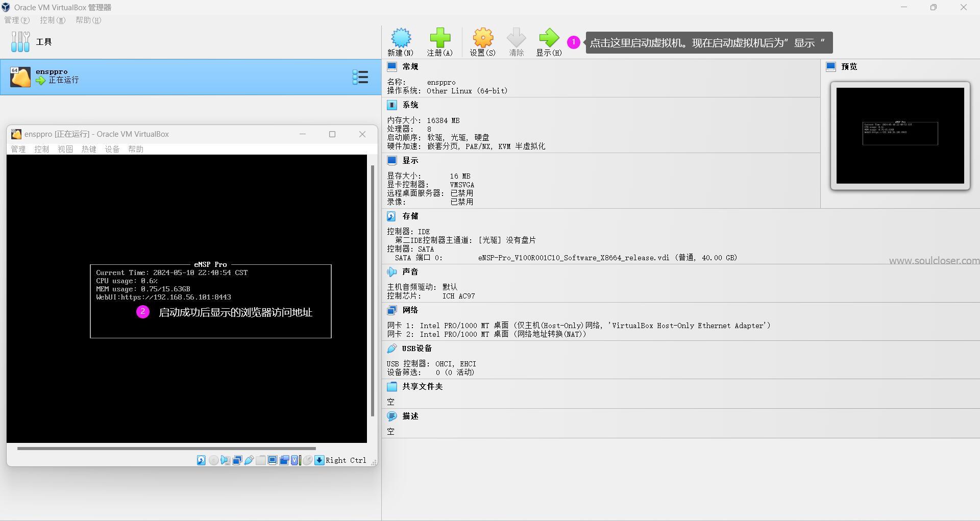The width and height of the screenshot is (980, 521).
Task: Click network adapters icon in VM status bar
Action: (x=237, y=460)
